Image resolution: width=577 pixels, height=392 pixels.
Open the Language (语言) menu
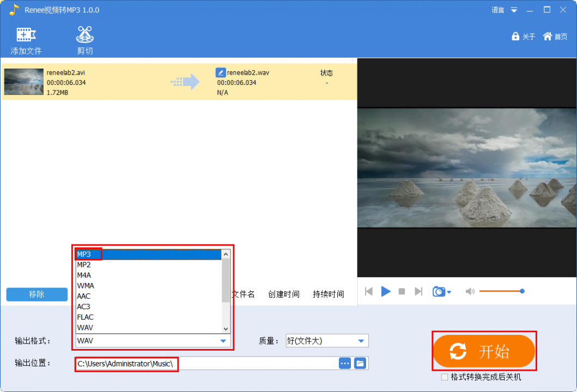pyautogui.click(x=505, y=10)
